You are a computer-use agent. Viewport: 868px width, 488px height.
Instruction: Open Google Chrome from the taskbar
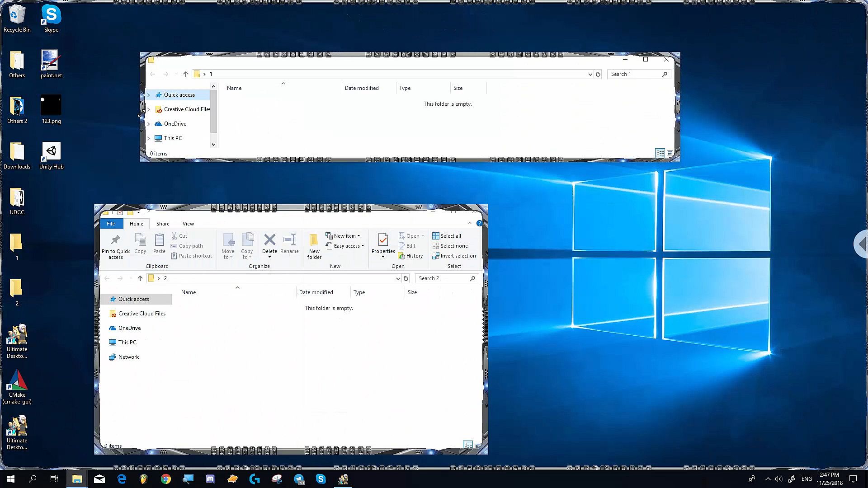(166, 479)
